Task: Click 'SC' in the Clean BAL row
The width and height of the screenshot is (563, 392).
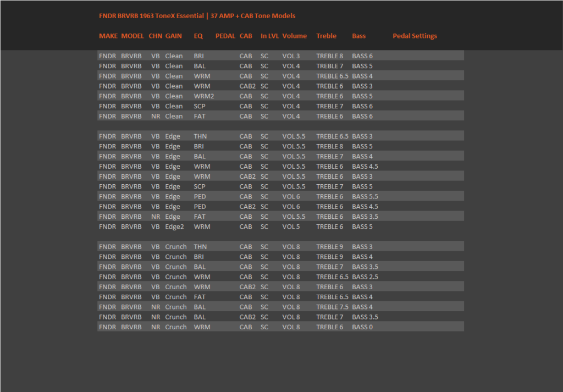Action: click(x=264, y=66)
